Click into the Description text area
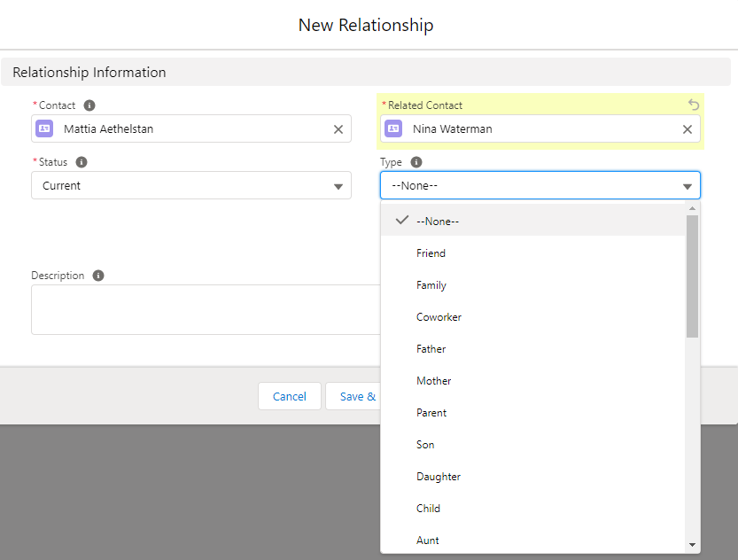738x560 pixels. (x=206, y=309)
